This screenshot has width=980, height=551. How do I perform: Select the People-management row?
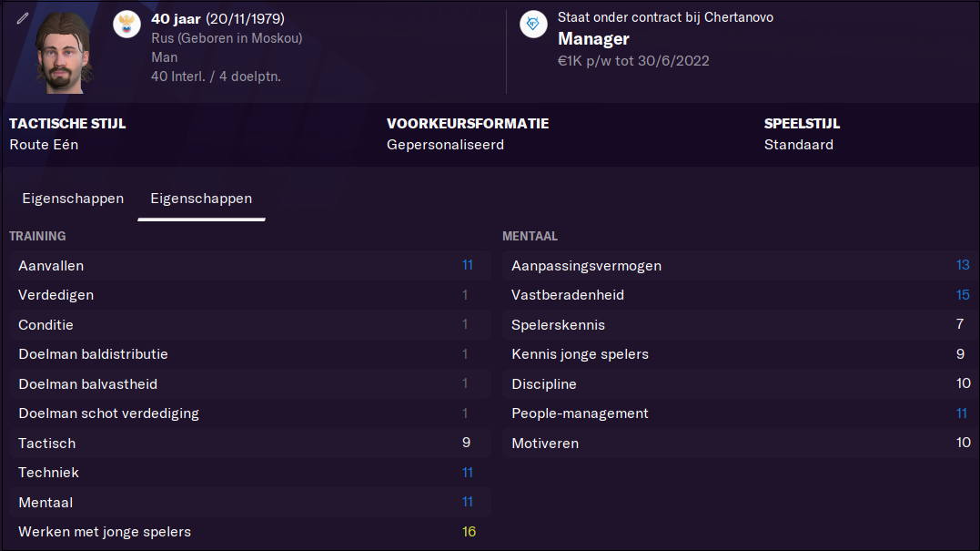click(x=742, y=414)
